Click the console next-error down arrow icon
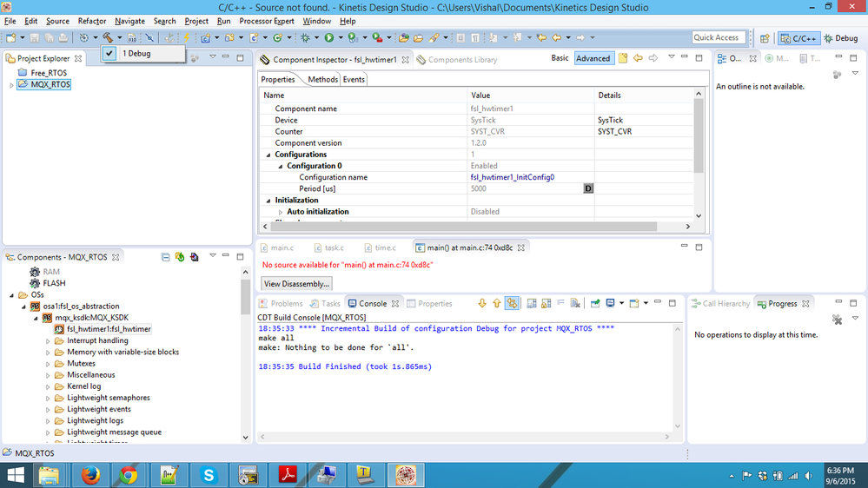The width and height of the screenshot is (868, 488). point(482,303)
